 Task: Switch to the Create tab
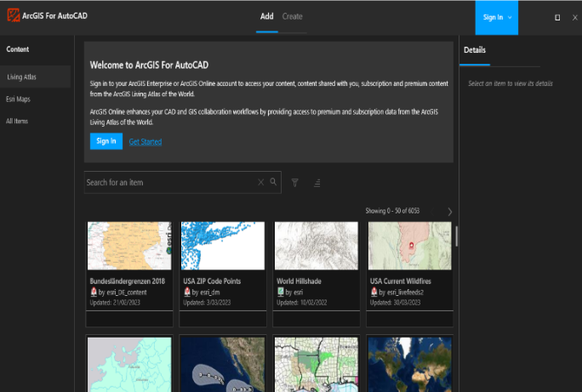tap(292, 16)
